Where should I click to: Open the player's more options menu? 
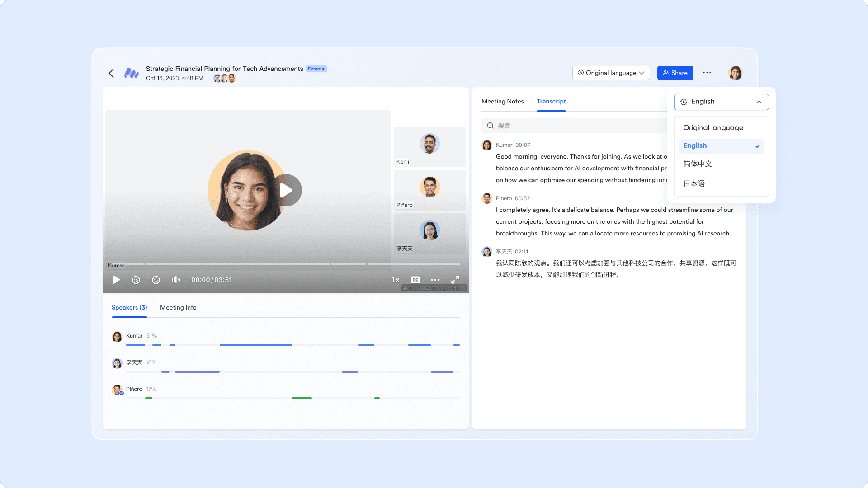[435, 280]
